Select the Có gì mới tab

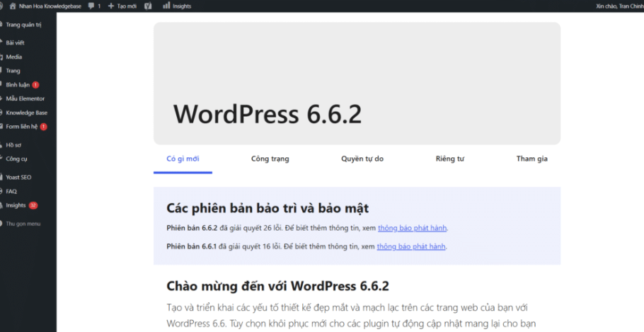click(183, 159)
